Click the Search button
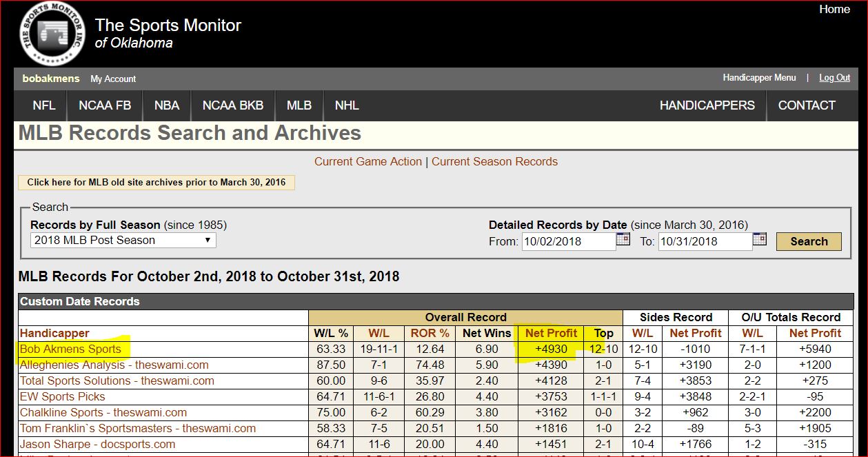The image size is (868, 457). pos(809,241)
